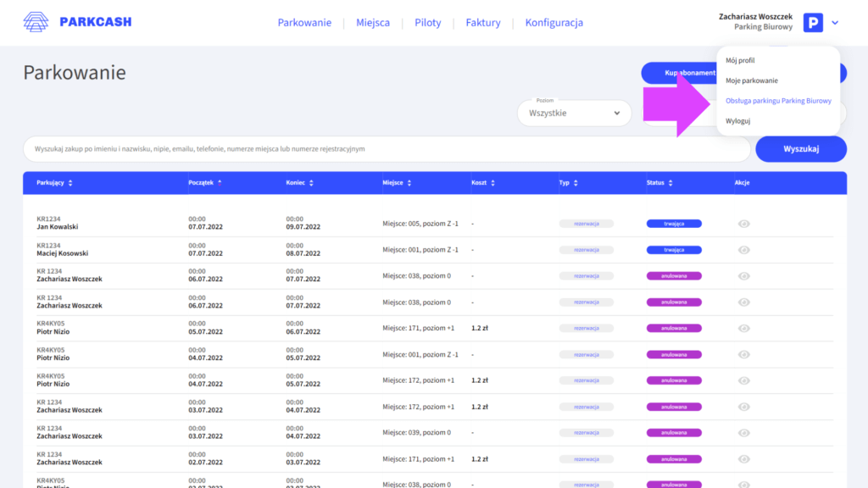Click into the purchase search field
868x488 pixels.
point(387,149)
